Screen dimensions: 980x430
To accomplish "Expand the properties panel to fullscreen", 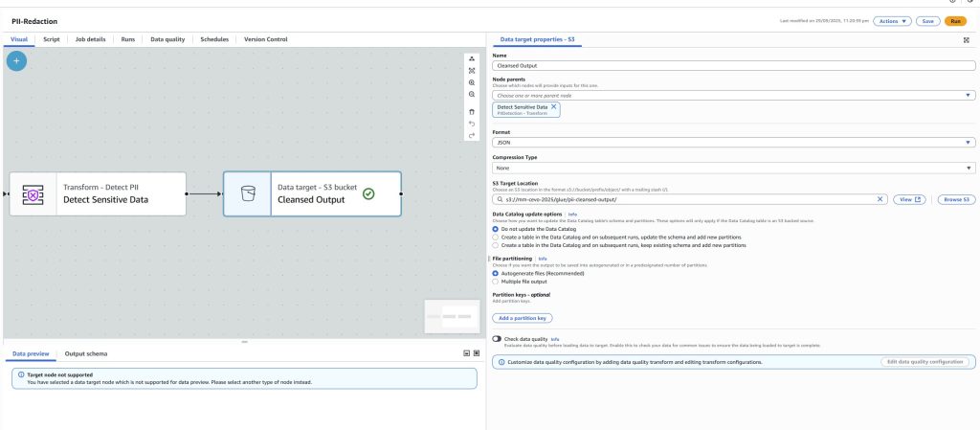I will [966, 40].
